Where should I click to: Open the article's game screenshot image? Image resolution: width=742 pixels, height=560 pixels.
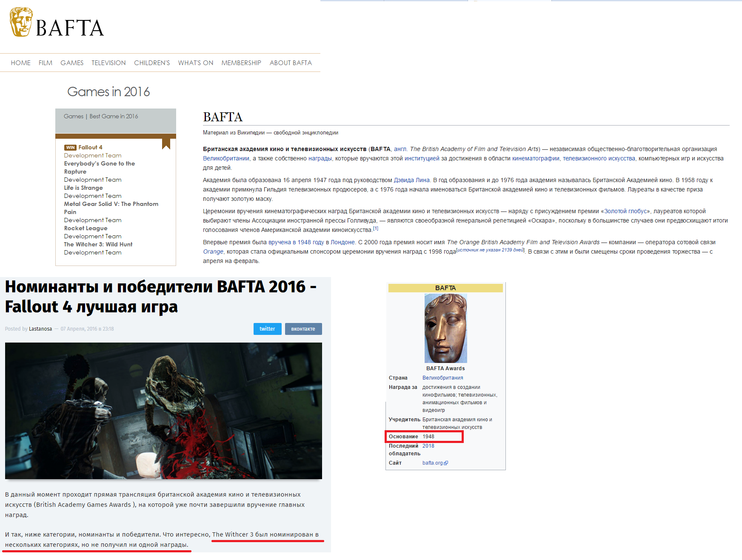pyautogui.click(x=163, y=411)
